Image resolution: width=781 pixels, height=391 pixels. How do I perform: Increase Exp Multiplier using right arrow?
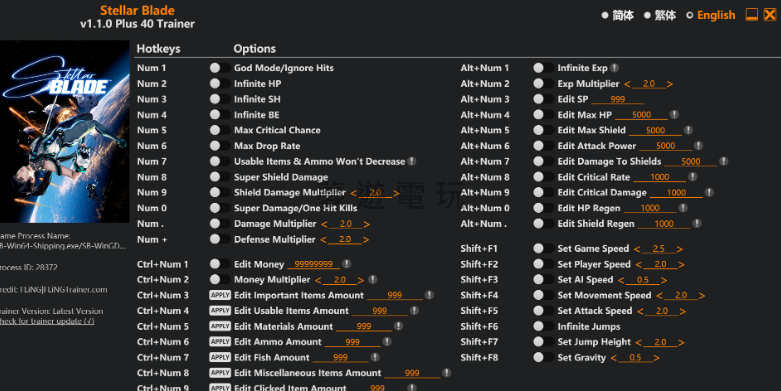pos(670,84)
